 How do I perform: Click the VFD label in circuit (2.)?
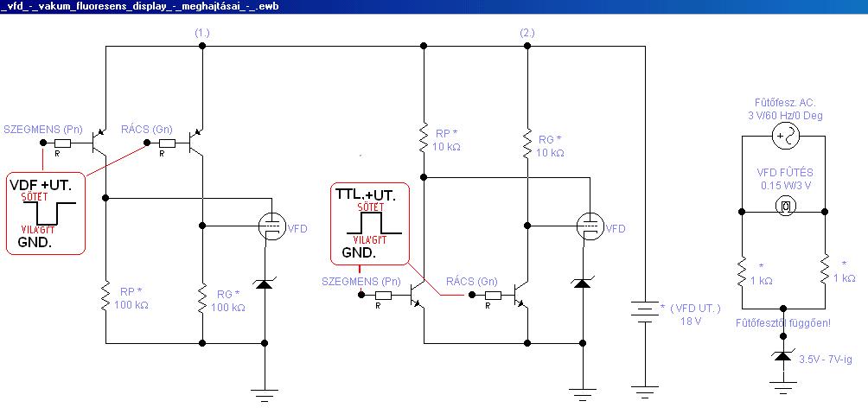(x=616, y=228)
